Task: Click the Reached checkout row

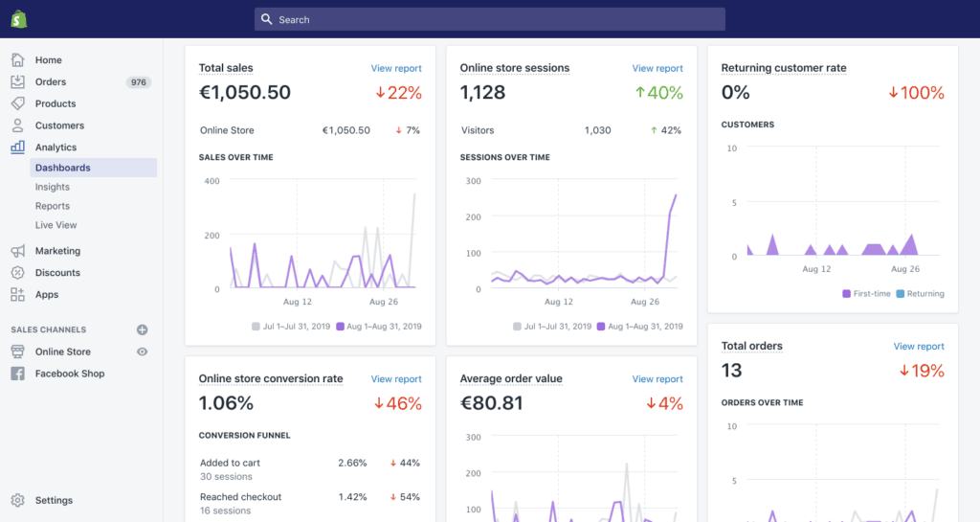Action: [x=310, y=503]
